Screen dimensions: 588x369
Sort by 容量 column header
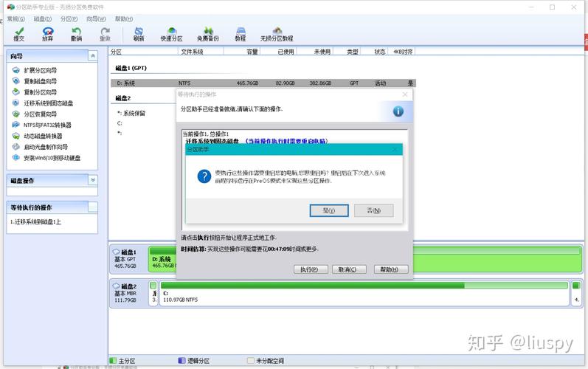(242, 52)
